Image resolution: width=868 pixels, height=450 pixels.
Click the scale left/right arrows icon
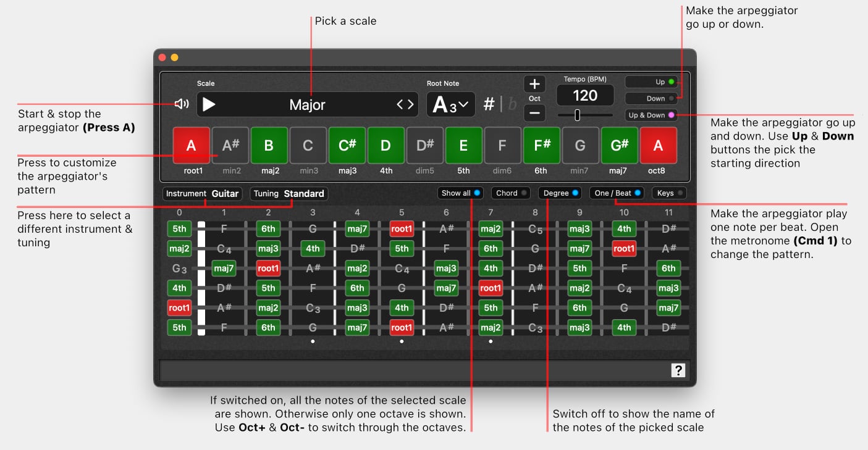[x=405, y=105]
